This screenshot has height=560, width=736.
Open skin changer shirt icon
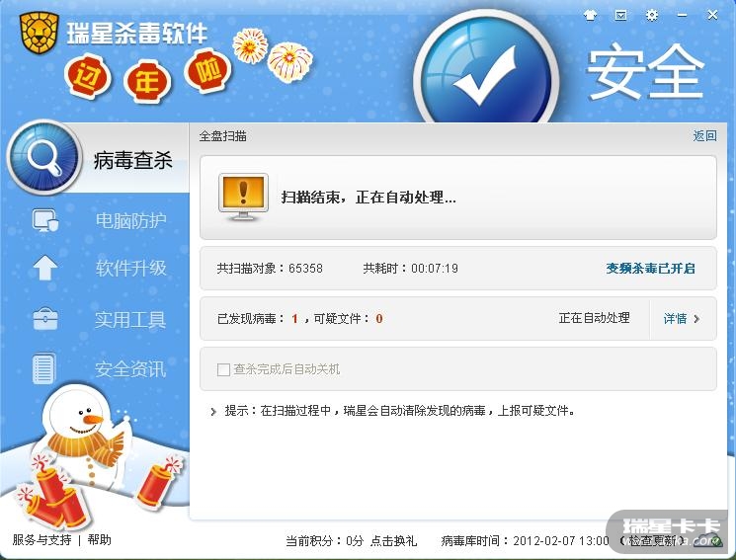click(590, 16)
